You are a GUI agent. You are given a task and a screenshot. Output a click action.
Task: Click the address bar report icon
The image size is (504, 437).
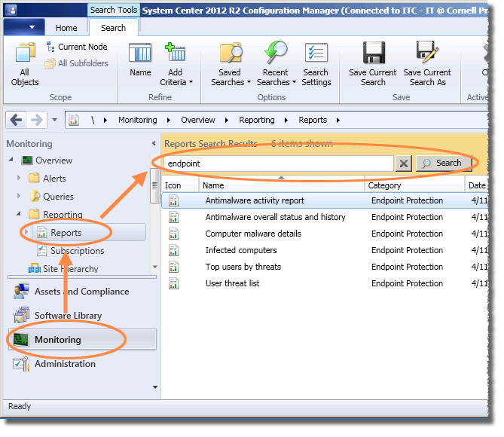[74, 121]
